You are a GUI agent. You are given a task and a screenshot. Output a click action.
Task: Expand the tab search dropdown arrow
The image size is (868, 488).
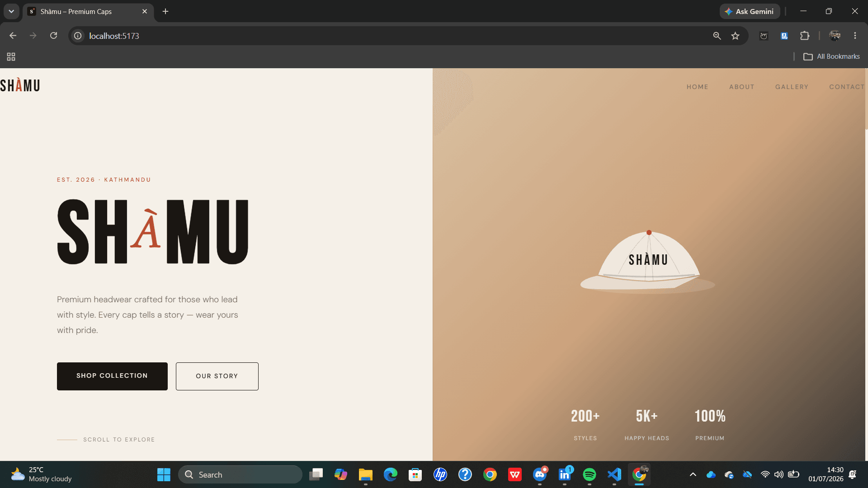point(11,11)
